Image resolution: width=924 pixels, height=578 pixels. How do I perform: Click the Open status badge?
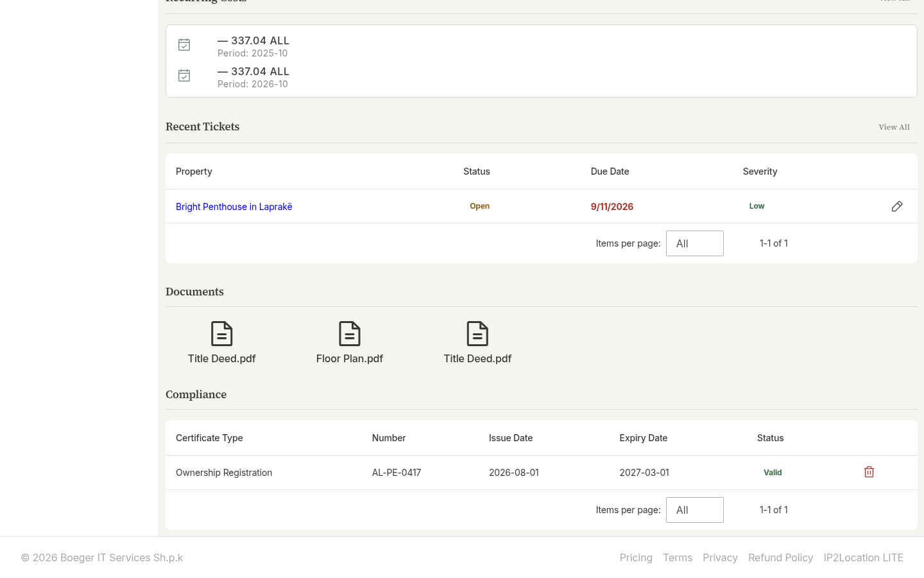(480, 206)
